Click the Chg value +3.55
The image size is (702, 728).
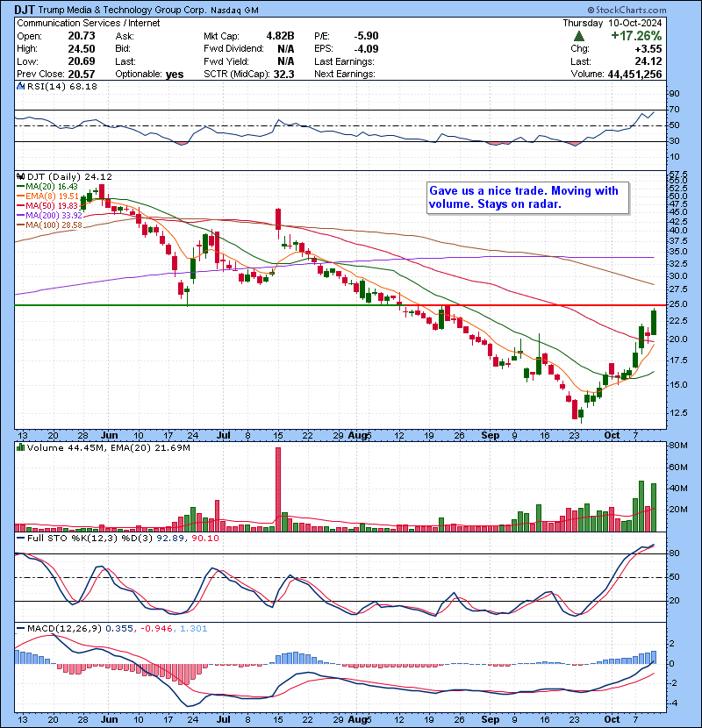tap(649, 49)
